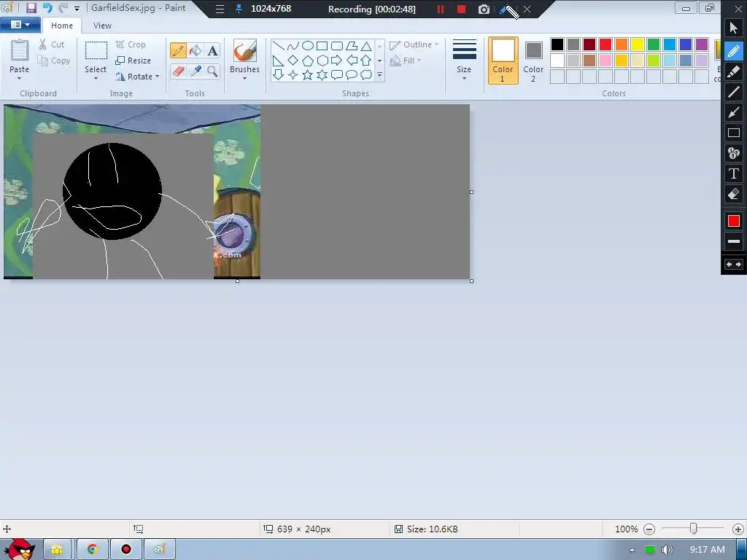Screen dimensions: 747x560
Task: Click the zoom in plus button
Action: (738, 529)
